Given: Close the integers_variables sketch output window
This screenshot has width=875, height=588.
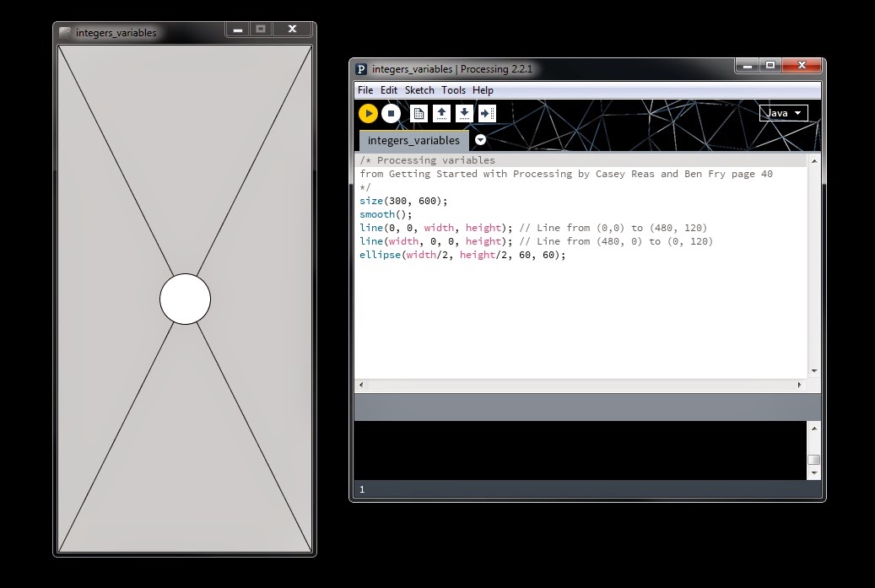Looking at the screenshot, I should pyautogui.click(x=293, y=30).
